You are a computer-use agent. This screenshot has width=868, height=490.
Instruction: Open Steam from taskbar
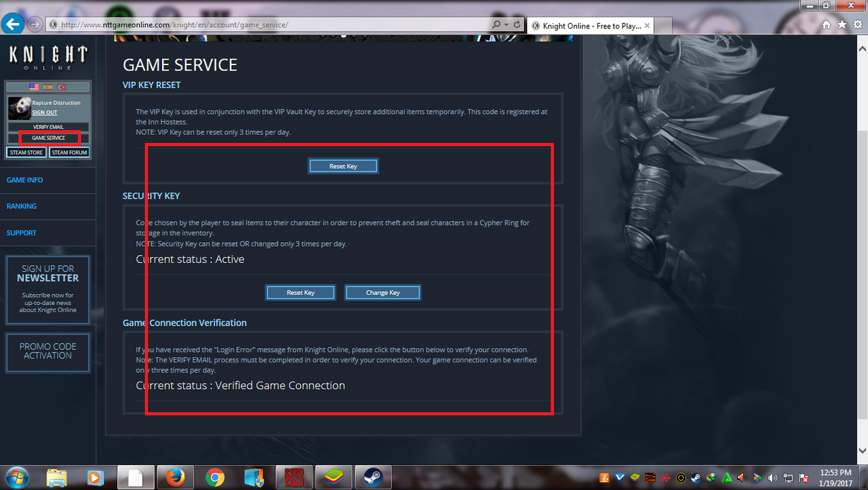point(372,478)
